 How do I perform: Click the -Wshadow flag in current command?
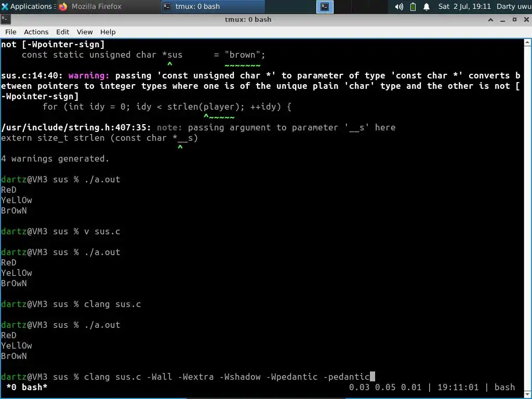(x=240, y=377)
